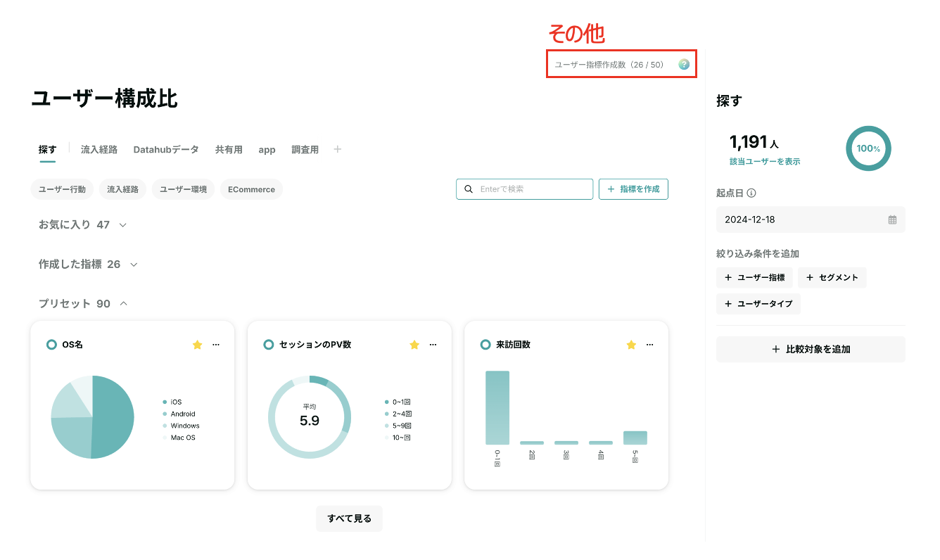The image size is (940, 560).
Task: Click the 比較対象を追加 button
Action: (811, 349)
